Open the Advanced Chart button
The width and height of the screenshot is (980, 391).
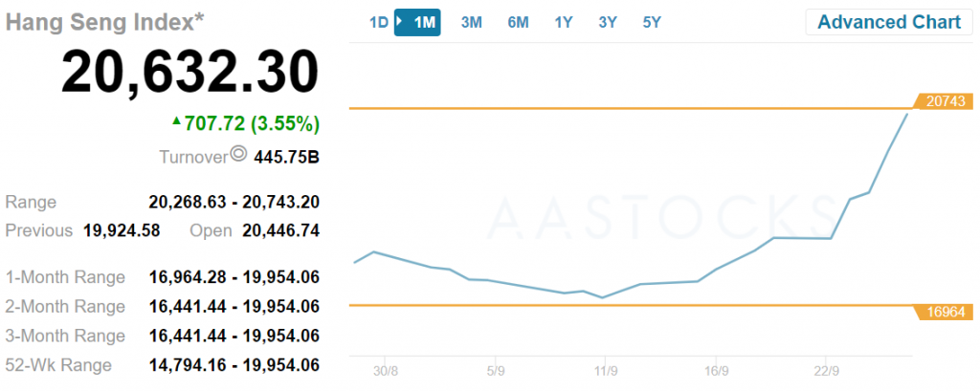pos(889,22)
